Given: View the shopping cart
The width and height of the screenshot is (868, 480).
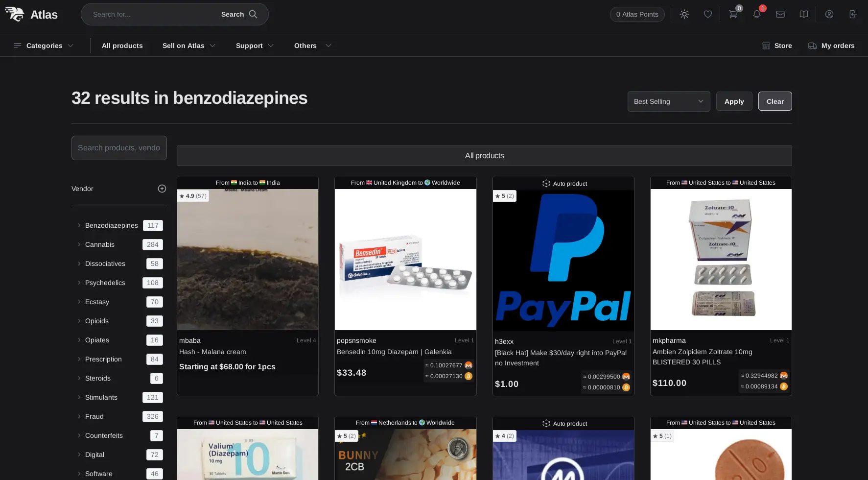Looking at the screenshot, I should tap(732, 14).
